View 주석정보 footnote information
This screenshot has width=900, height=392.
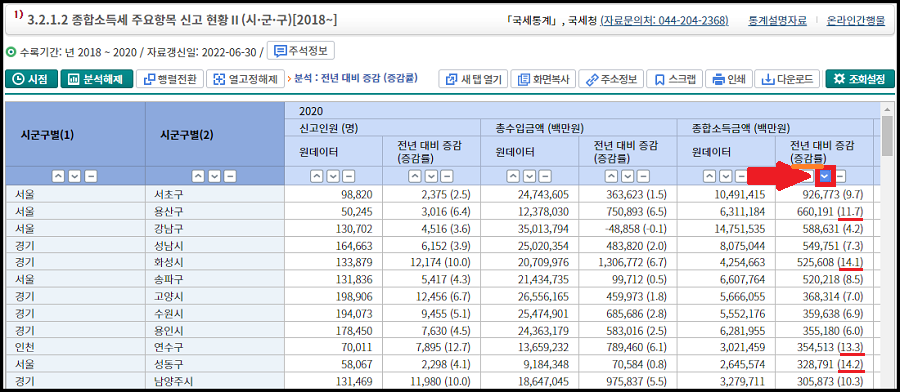(x=301, y=51)
